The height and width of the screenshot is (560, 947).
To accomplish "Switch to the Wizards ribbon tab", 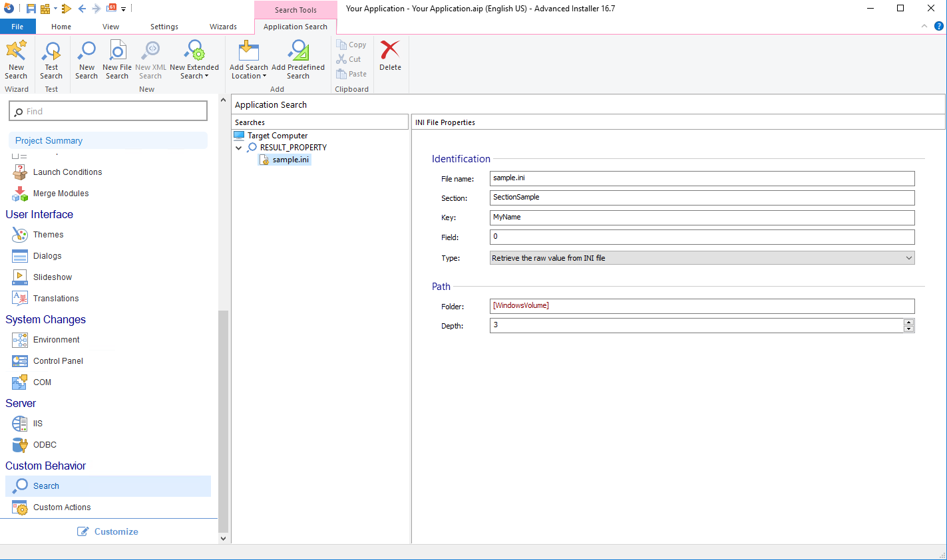I will click(x=223, y=27).
